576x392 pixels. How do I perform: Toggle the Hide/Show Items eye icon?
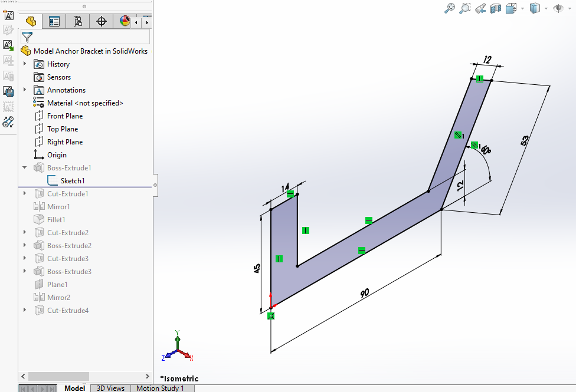[x=558, y=8]
